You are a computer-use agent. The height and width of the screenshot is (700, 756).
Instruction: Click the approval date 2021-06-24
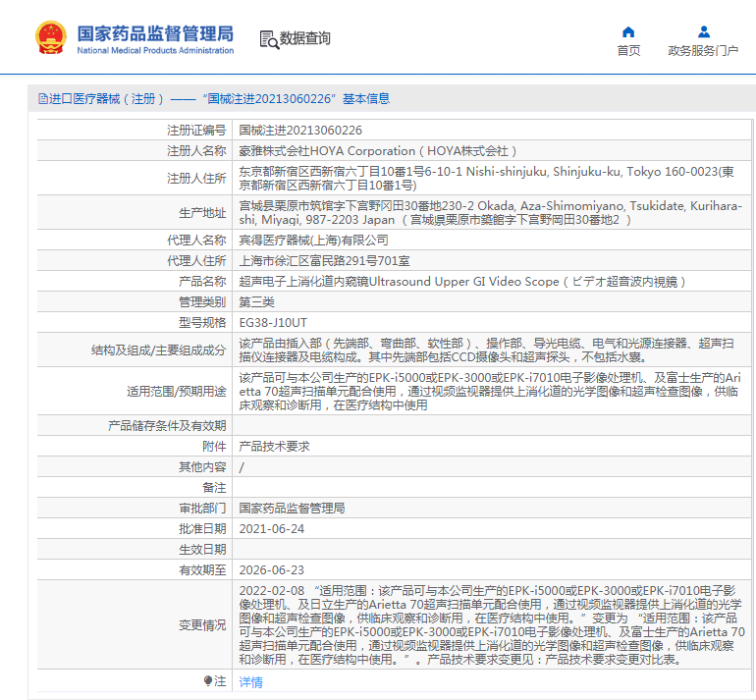pyautogui.click(x=272, y=528)
